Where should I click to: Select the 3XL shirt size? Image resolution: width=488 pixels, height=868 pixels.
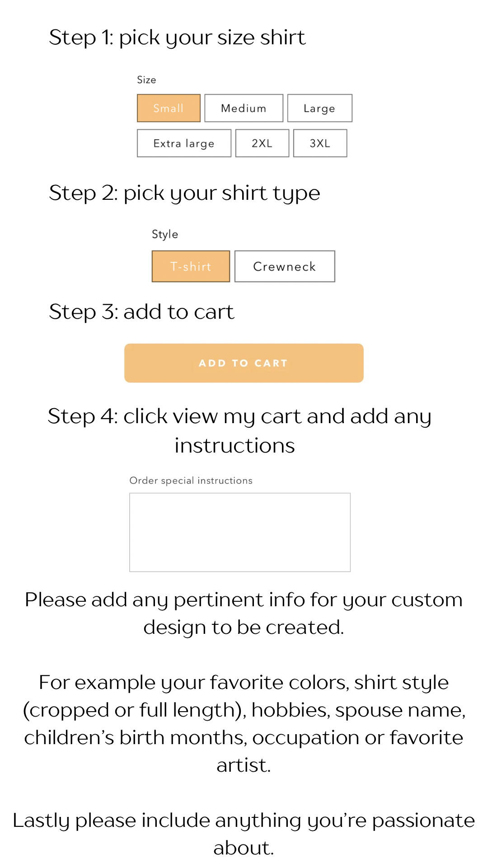click(x=320, y=143)
